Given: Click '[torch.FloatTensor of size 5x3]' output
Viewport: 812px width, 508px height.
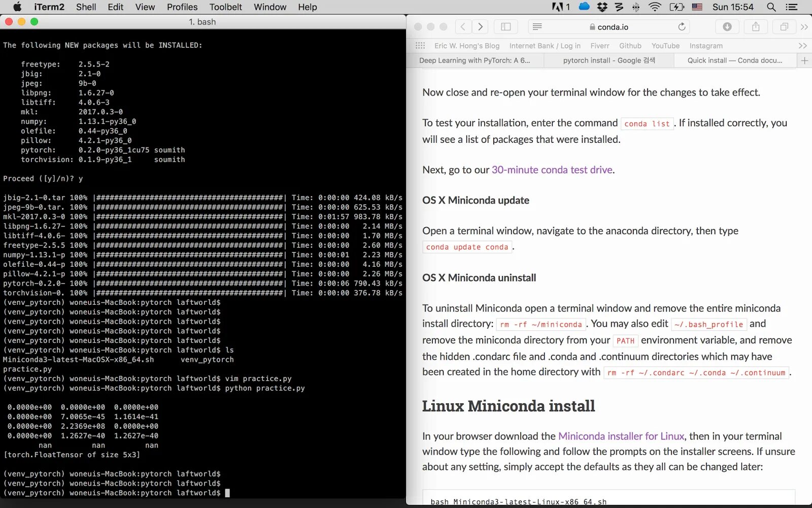Looking at the screenshot, I should click(72, 455).
